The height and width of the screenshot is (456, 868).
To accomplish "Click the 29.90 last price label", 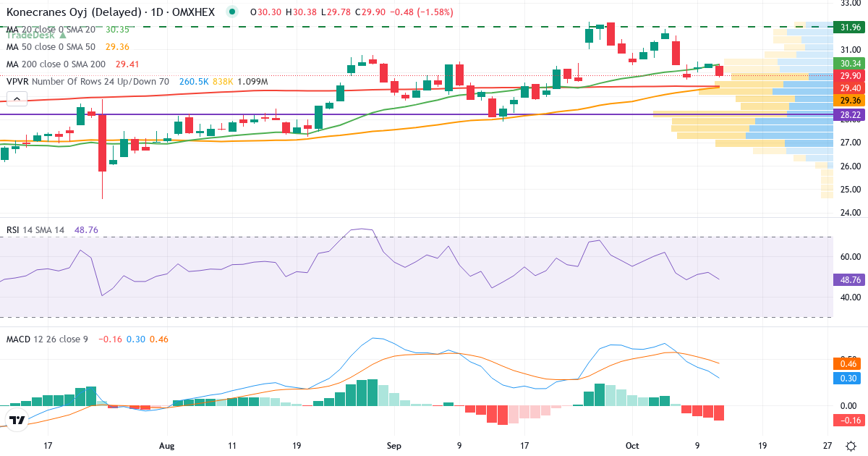I will pos(851,75).
